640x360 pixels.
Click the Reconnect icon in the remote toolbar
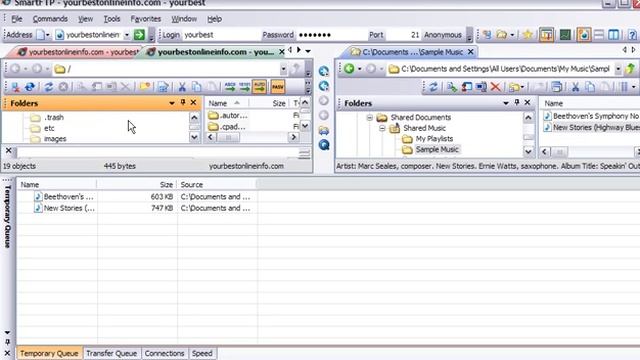[30, 87]
